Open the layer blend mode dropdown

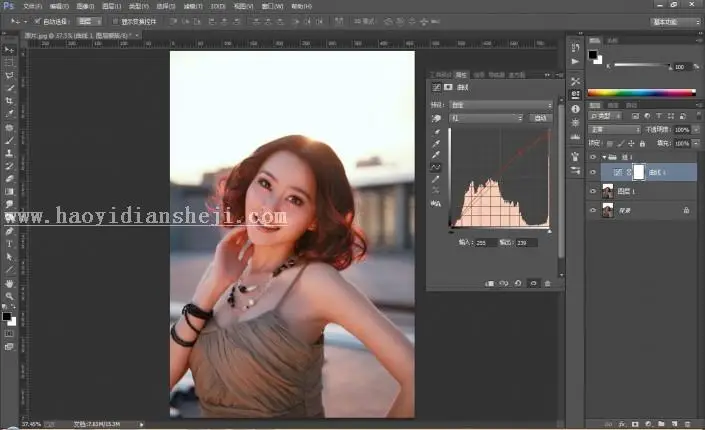coord(615,130)
